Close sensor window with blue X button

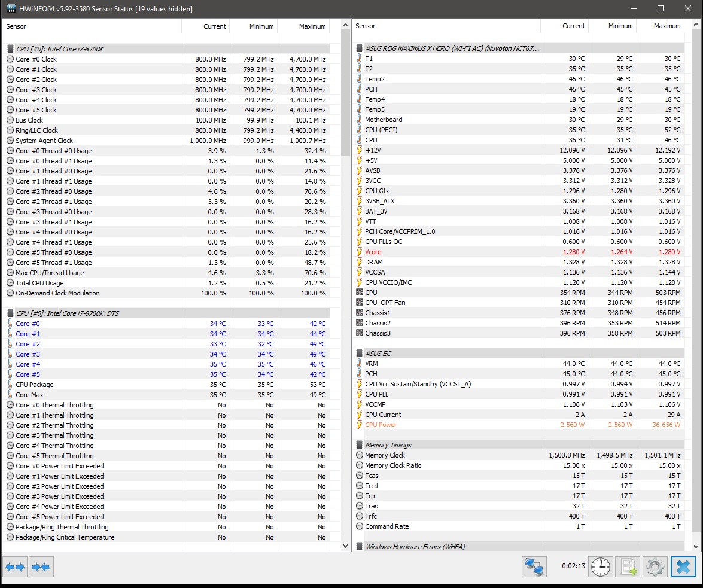coord(683,567)
